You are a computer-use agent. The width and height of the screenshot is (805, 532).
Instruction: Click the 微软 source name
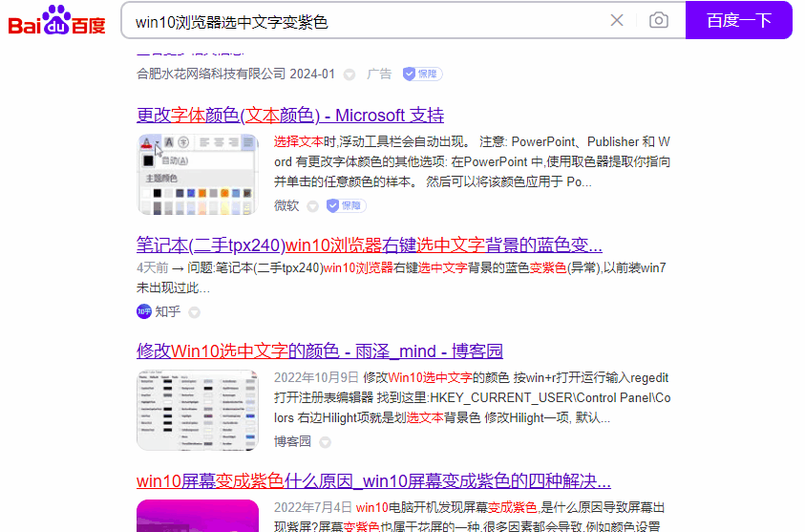[x=286, y=205]
